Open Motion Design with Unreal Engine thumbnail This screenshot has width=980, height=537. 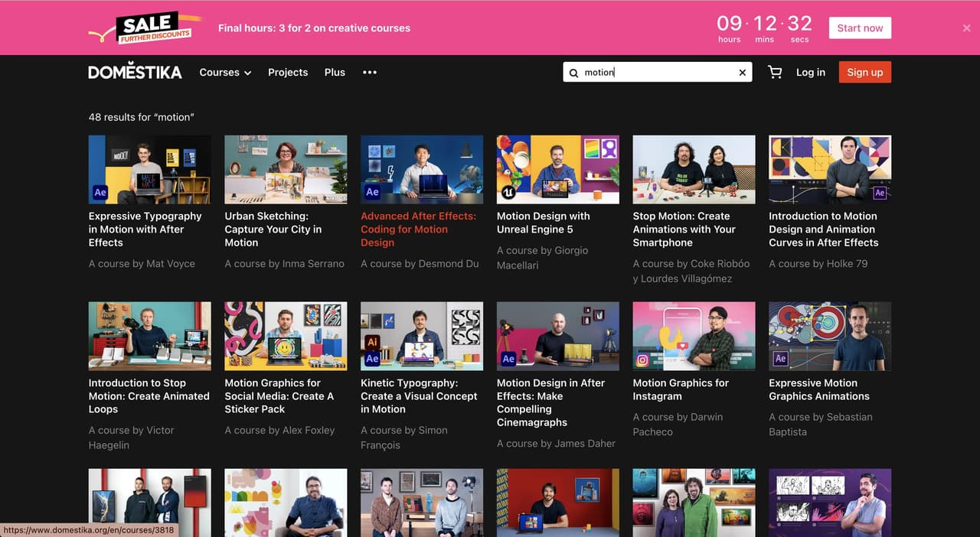[x=558, y=170]
